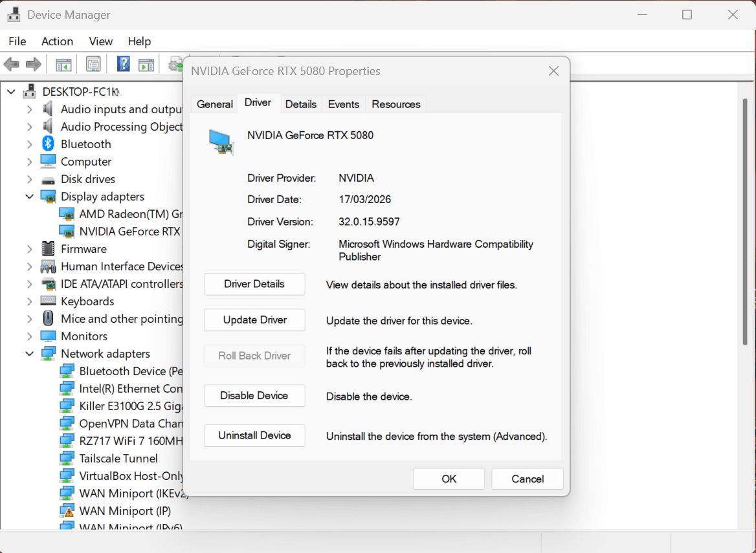Click the Human Interface Devices icon

coord(48,266)
